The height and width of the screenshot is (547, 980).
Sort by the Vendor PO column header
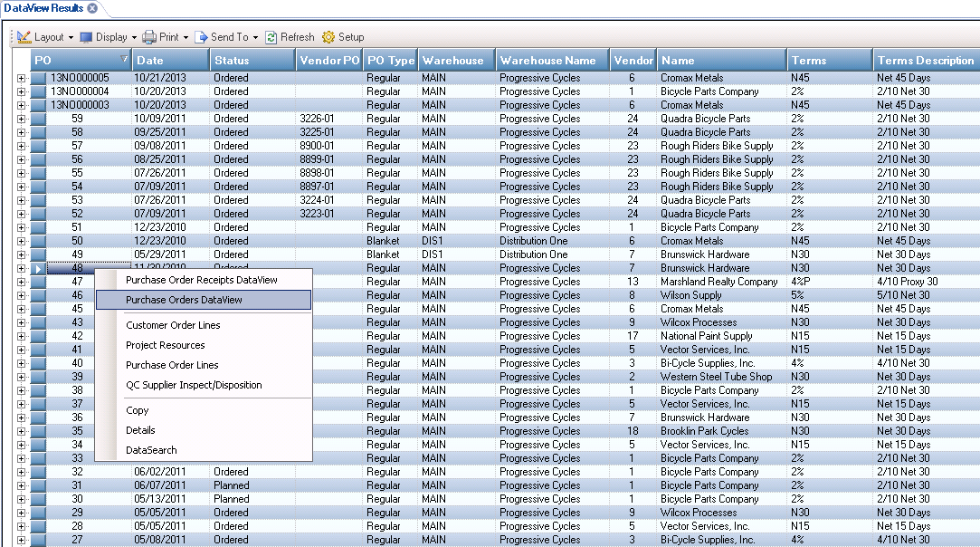click(x=328, y=60)
